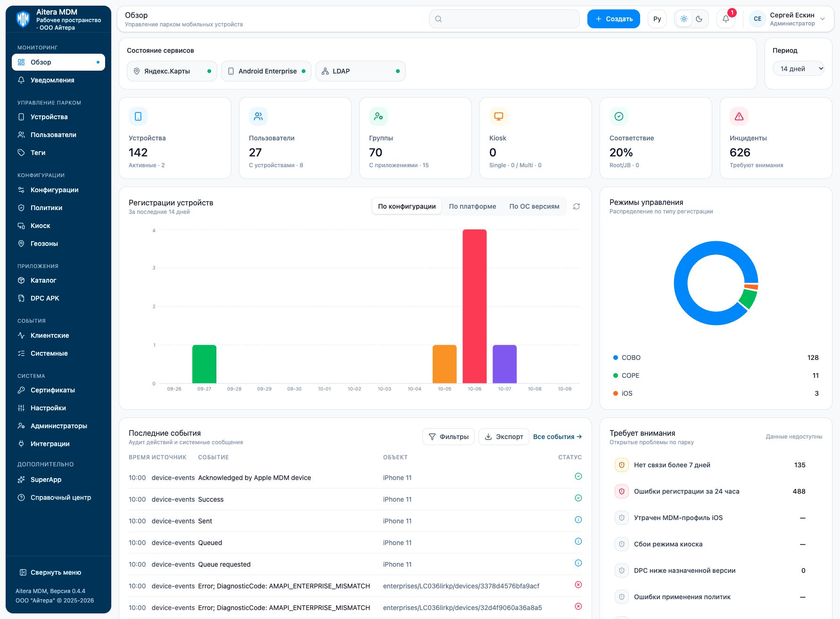840x619 pixels.
Task: Click the red 10-06 bar in the chart
Action: 474,306
